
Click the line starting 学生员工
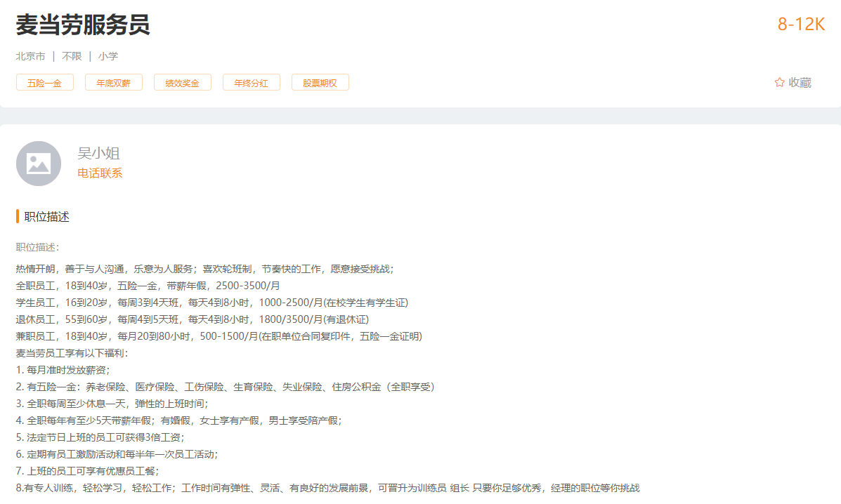coord(212,303)
